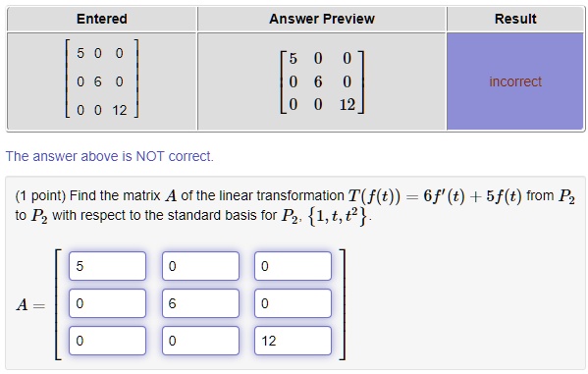This screenshot has height=374, width=588.
Task: Click matrix input row 1 column 3
Action: point(293,266)
